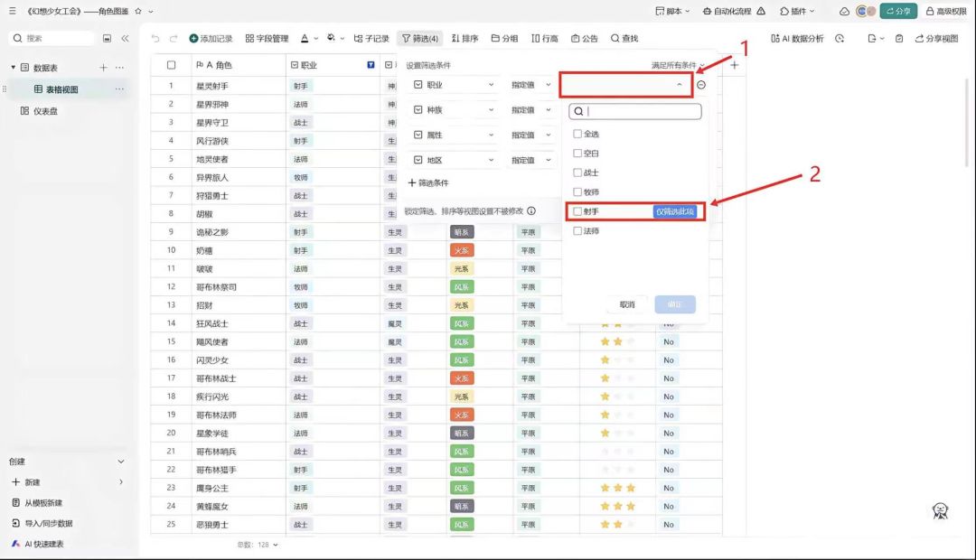This screenshot has height=560, width=976.
Task: Click the hamburger menu icon
Action: coord(13,11)
